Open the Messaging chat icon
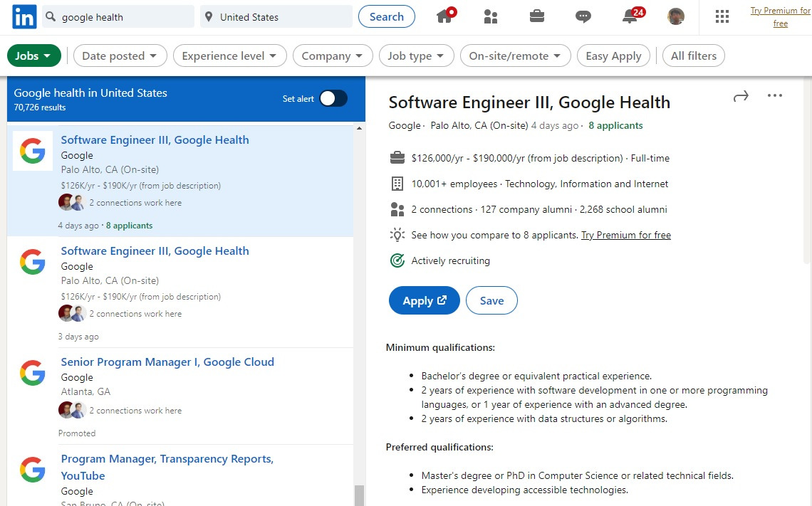The image size is (812, 506). pyautogui.click(x=583, y=16)
